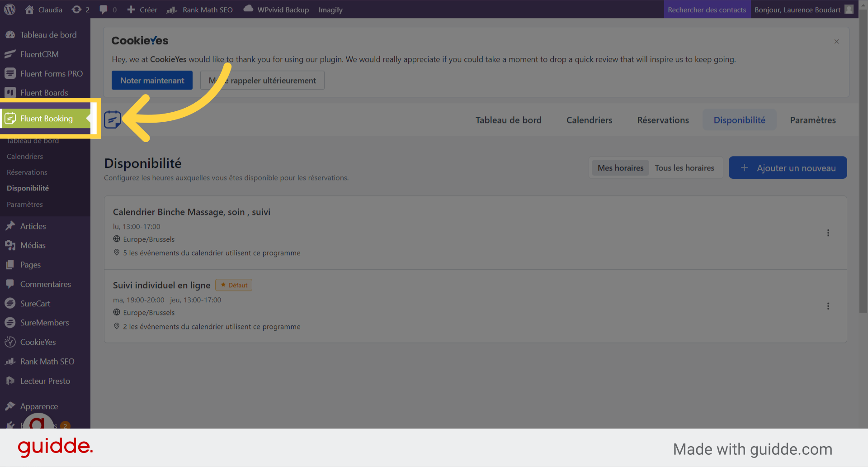Click Me le rappeler ultérieurement button
868x467 pixels.
(x=262, y=81)
